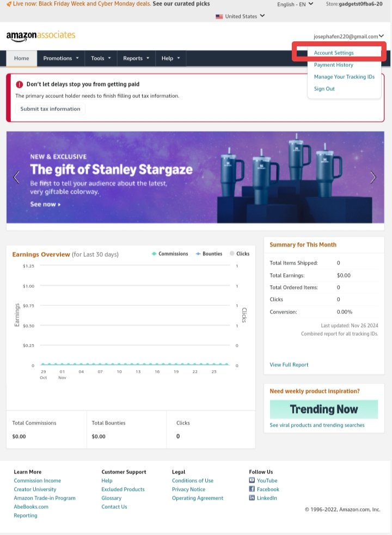Open Help link under Customer Support

point(107,481)
